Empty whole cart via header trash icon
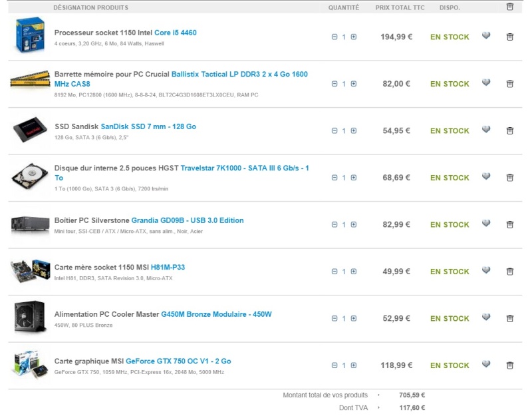This screenshot has width=532, height=416. coord(509,7)
